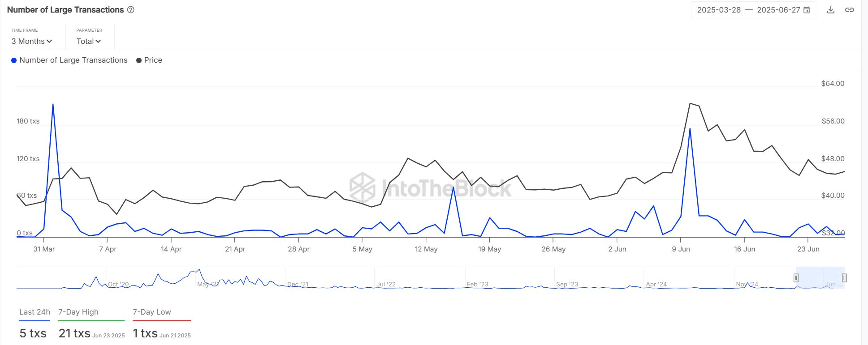The width and height of the screenshot is (868, 345).
Task: Open the calendar icon in date range
Action: [807, 10]
